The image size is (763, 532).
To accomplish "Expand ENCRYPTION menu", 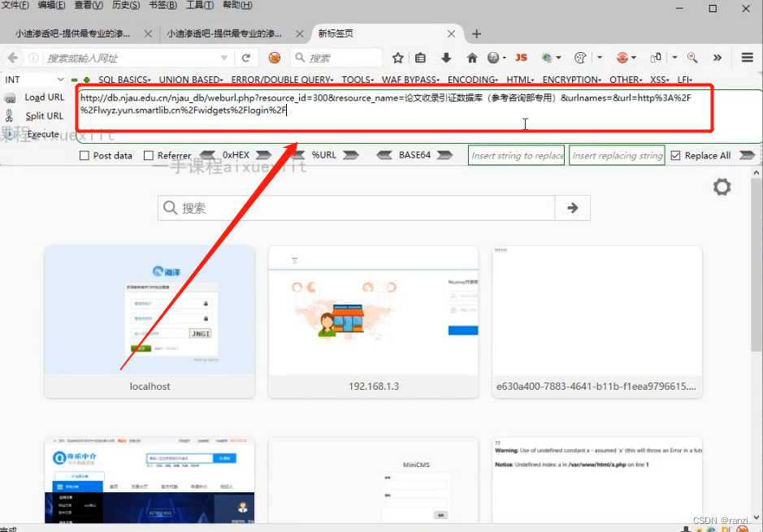I will point(572,80).
